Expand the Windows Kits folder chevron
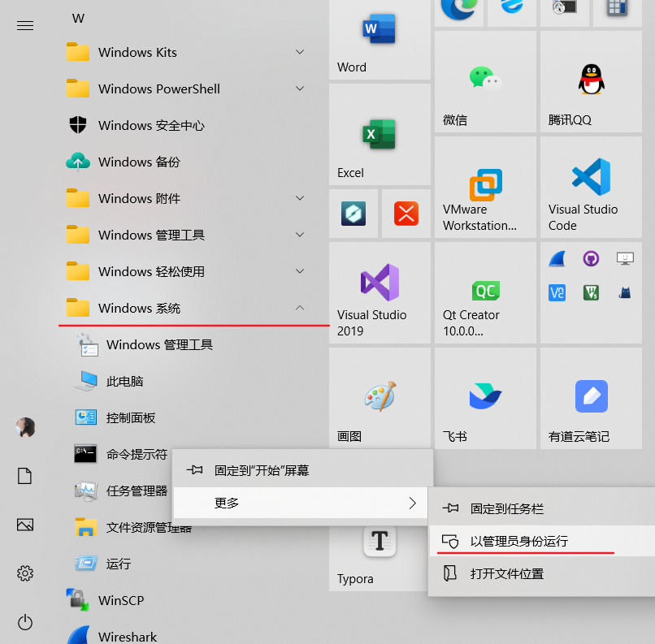This screenshot has width=655, height=644. pos(300,52)
